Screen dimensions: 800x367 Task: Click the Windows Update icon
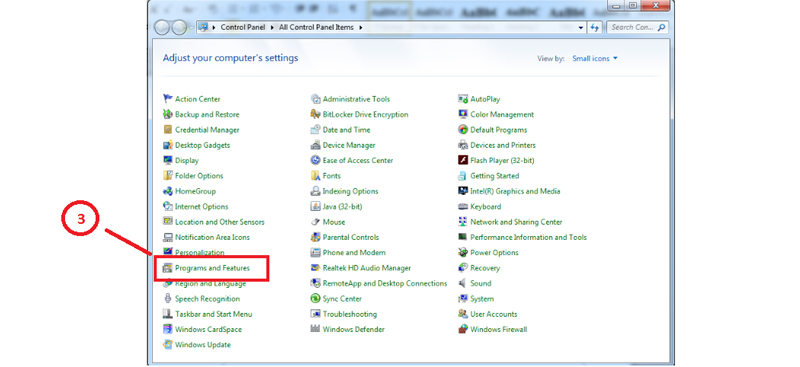point(167,345)
